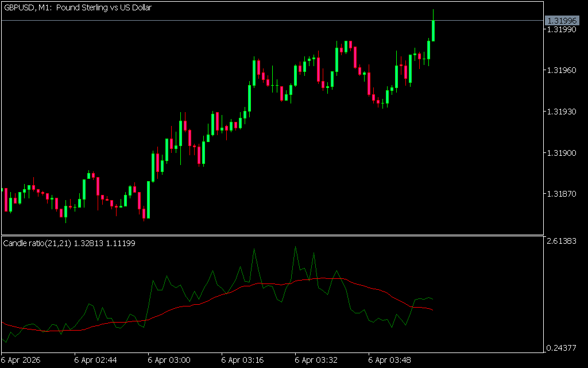Image resolution: width=588 pixels, height=368 pixels.
Task: Click the 6 Apr 03:16 time label
Action: [x=242, y=360]
